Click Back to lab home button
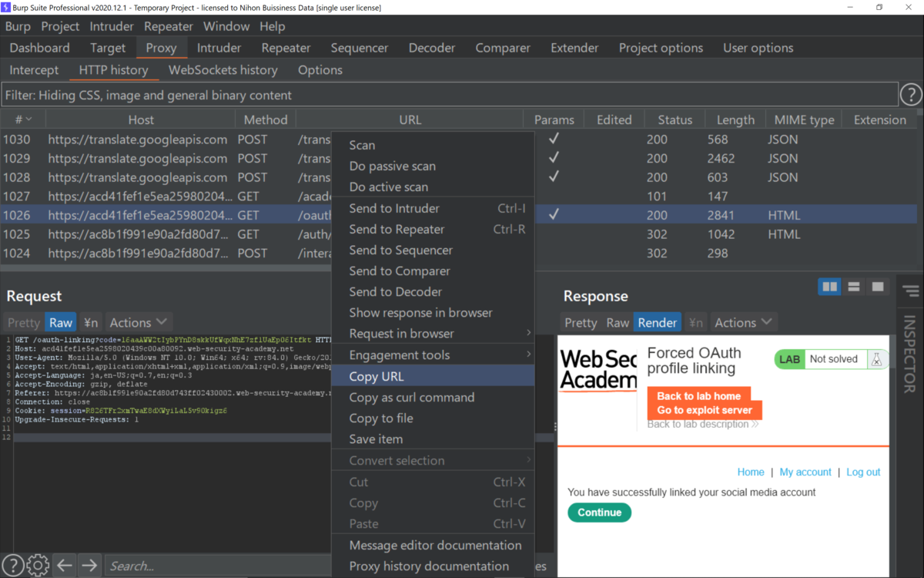 coord(698,396)
